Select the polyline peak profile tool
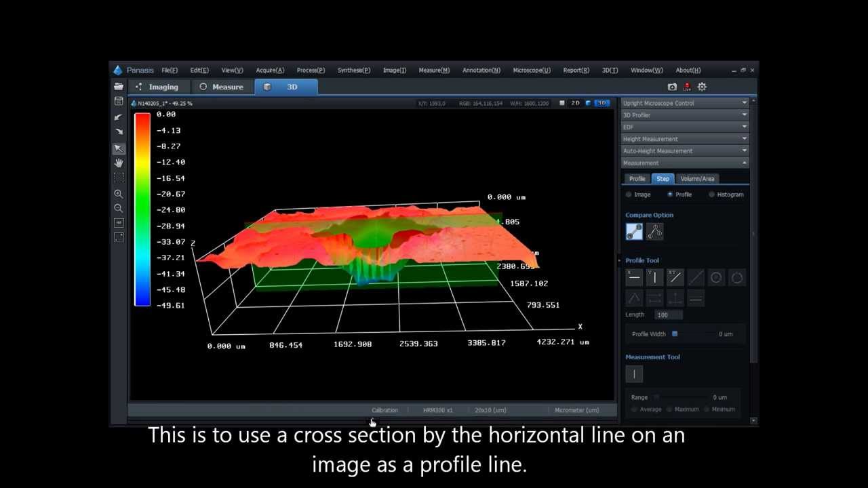868x488 pixels. (634, 298)
